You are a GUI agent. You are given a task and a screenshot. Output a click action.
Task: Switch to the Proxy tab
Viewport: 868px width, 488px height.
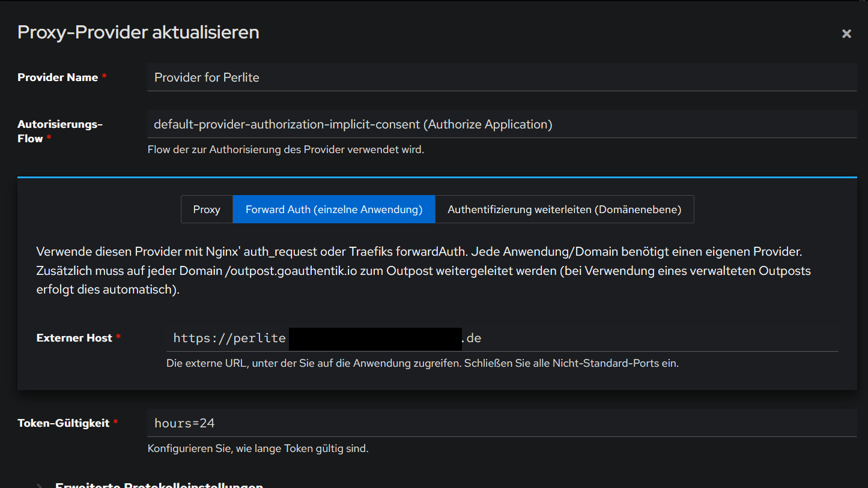[x=207, y=209]
